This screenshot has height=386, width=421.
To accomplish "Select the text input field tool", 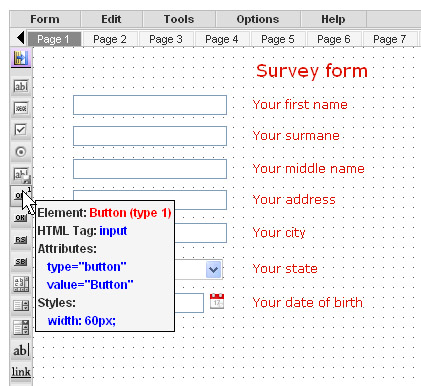I will (x=21, y=86).
